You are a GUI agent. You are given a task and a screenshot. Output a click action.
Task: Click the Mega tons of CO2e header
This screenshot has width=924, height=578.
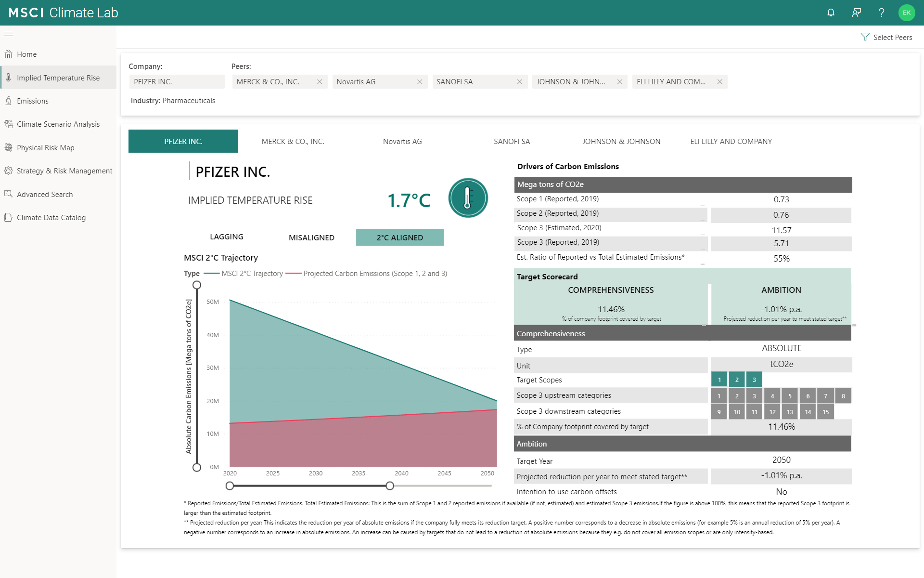[683, 184]
